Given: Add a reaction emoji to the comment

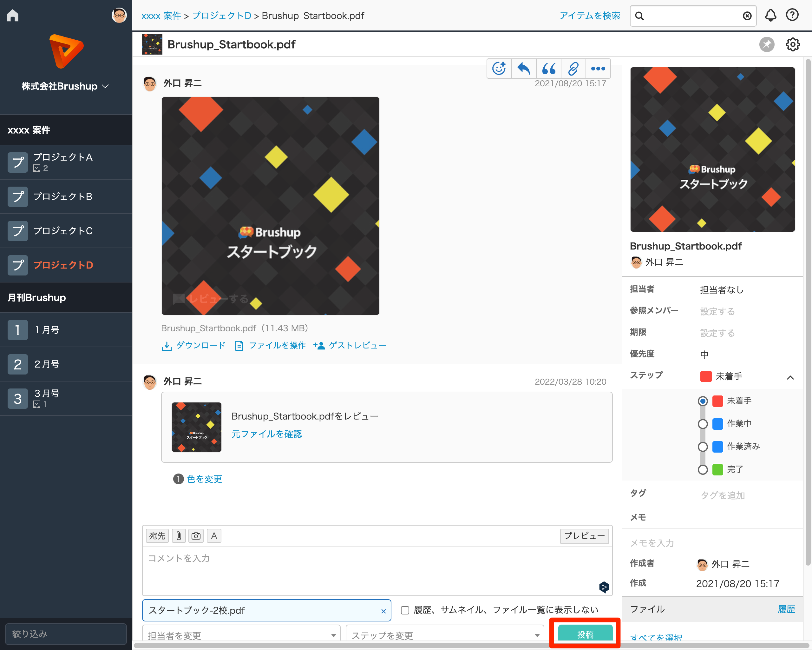Looking at the screenshot, I should tap(499, 69).
